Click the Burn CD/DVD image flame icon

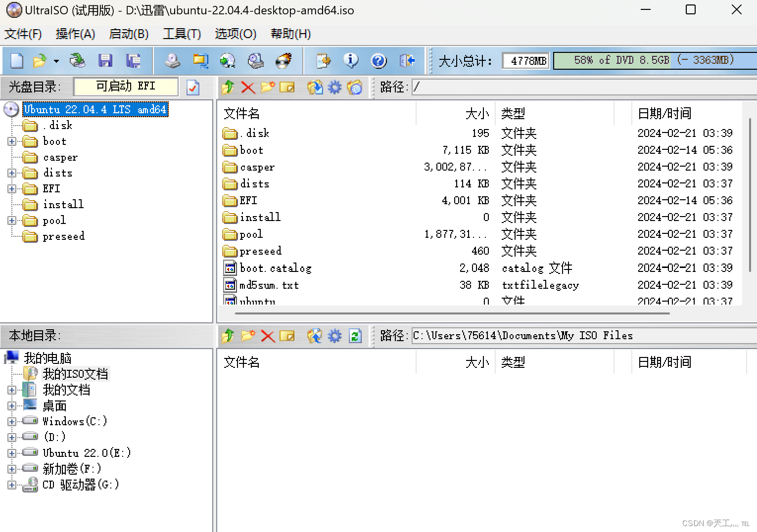coord(284,61)
